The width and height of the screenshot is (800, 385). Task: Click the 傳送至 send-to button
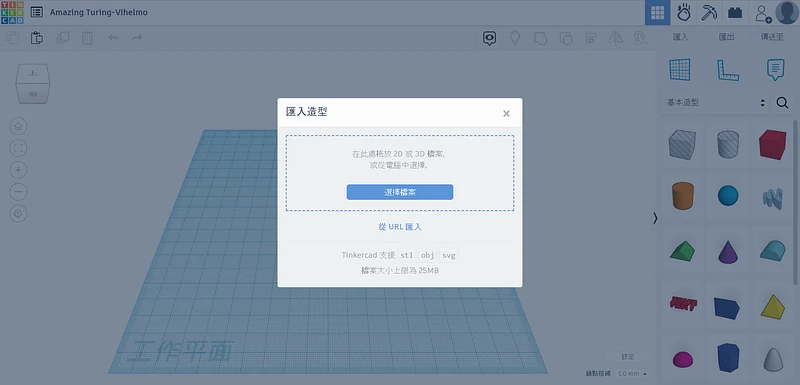772,37
